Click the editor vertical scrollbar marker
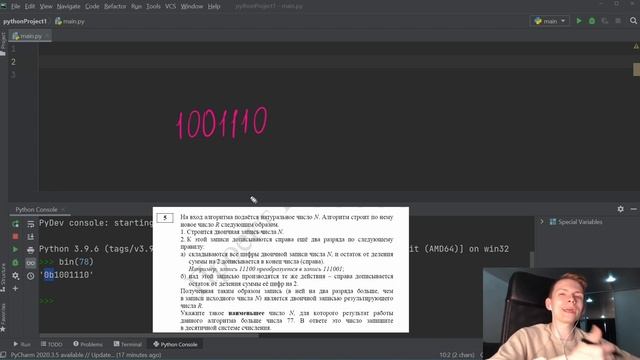 [x=636, y=69]
